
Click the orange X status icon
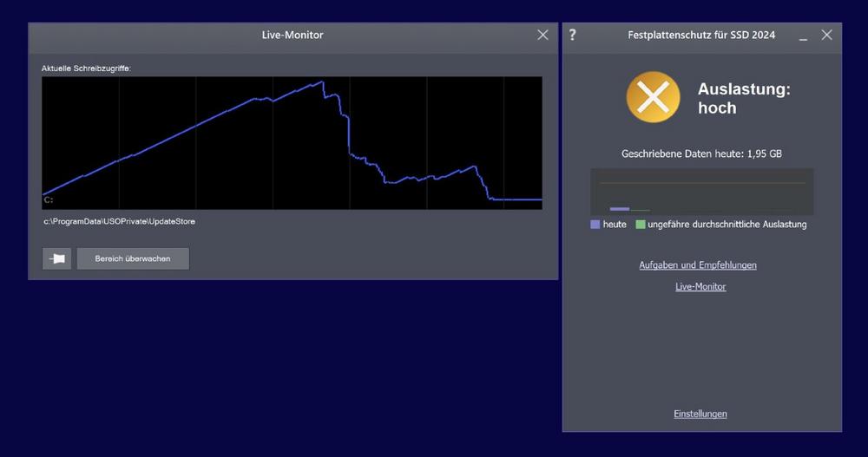coord(653,97)
